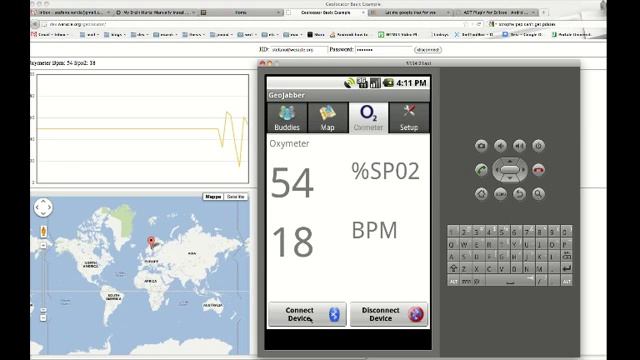Screen dimensions: 640x360
Task: Click the Oxymeter heading text in app
Action: pos(289,144)
